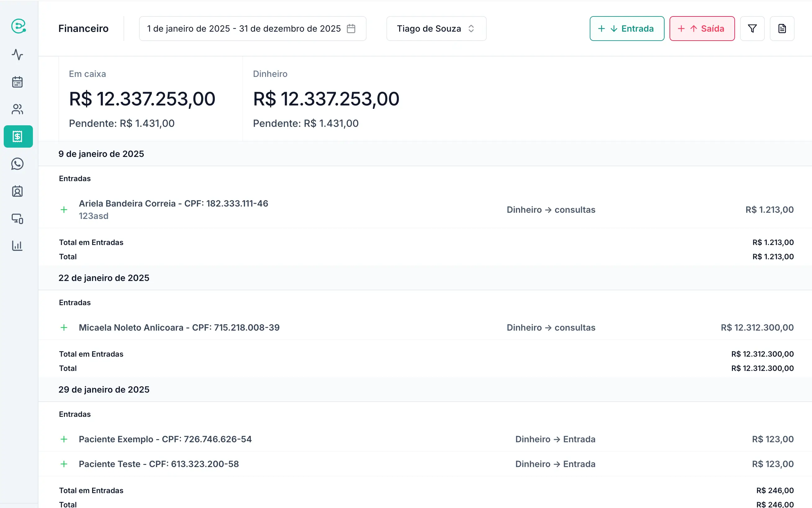812x508 pixels.
Task: Click the document export icon button
Action: click(x=782, y=29)
